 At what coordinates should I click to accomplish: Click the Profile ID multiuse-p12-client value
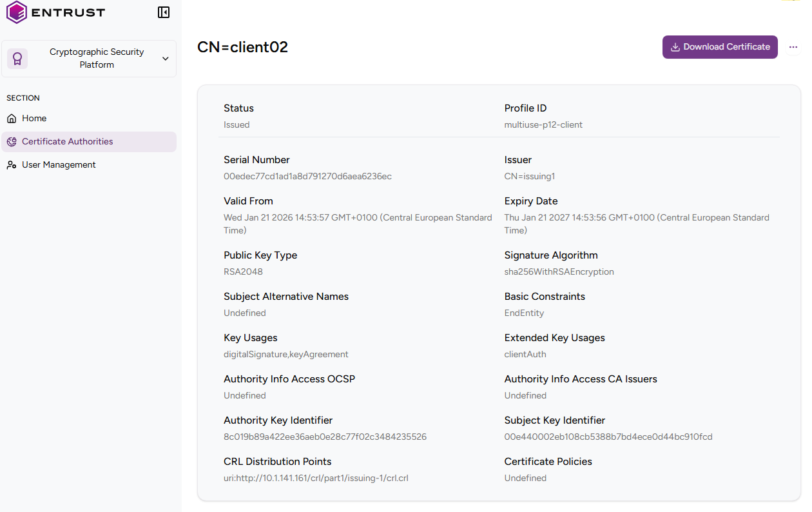click(543, 125)
